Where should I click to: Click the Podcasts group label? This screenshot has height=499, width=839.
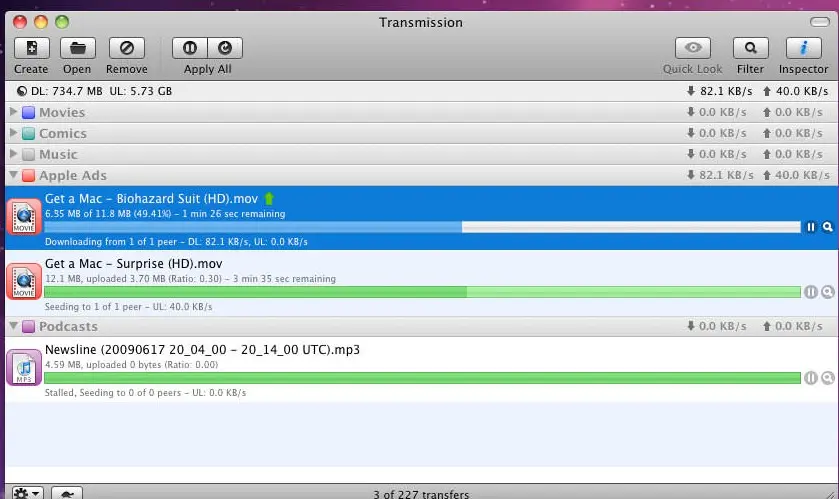point(68,326)
